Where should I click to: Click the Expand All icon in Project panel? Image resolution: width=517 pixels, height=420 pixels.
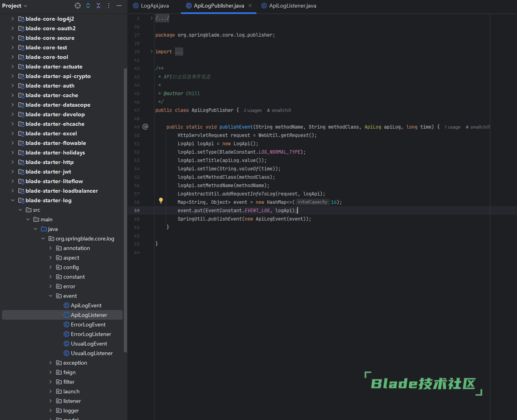point(88,6)
